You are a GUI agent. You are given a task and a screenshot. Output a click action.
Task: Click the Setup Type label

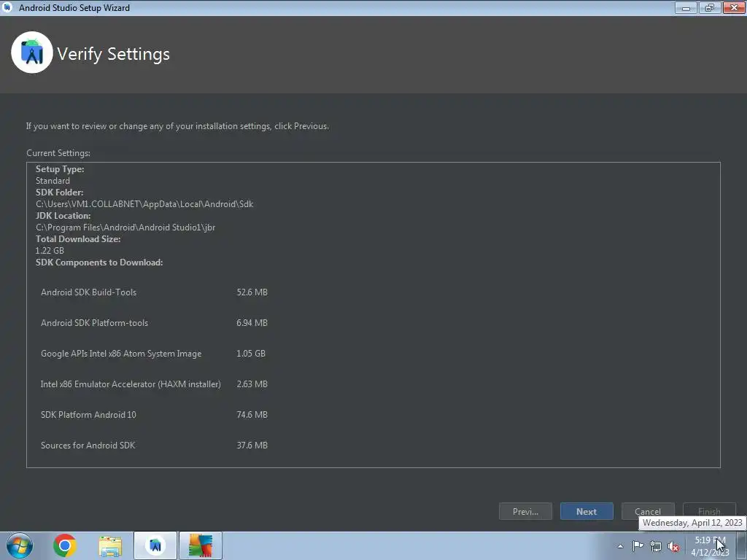pyautogui.click(x=60, y=169)
